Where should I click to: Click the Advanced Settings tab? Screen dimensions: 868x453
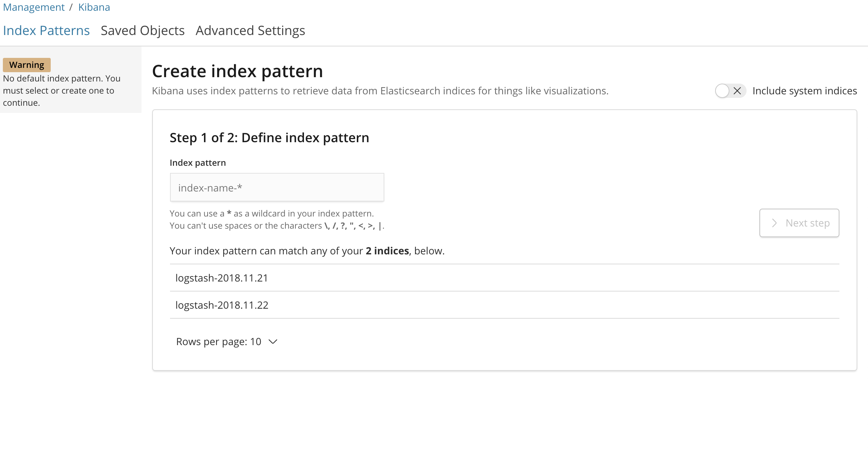pyautogui.click(x=250, y=30)
